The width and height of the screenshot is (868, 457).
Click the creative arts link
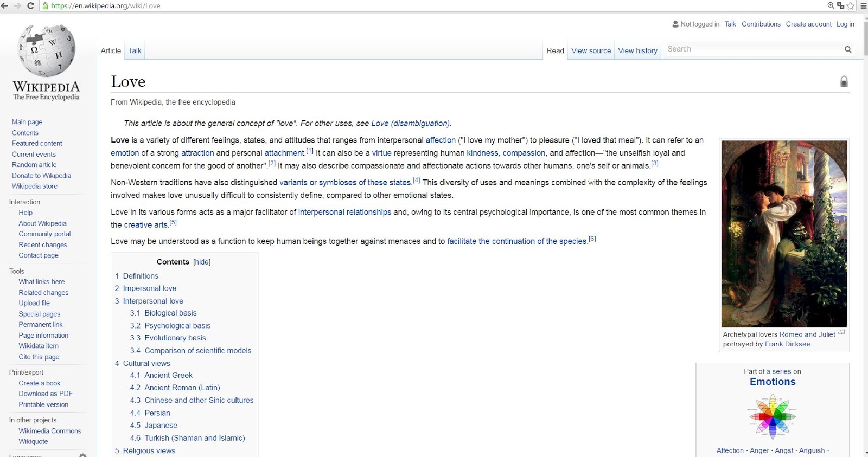[146, 225]
